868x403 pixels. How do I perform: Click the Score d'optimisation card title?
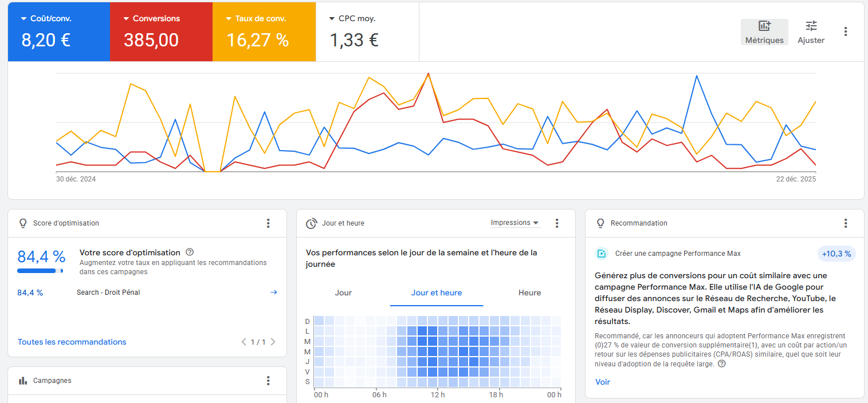[66, 223]
